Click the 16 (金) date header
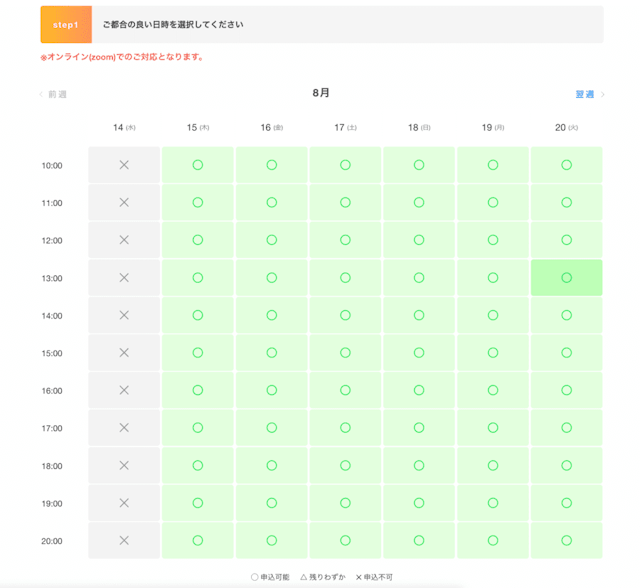Viewport: 640px width, 588px height. click(x=272, y=128)
